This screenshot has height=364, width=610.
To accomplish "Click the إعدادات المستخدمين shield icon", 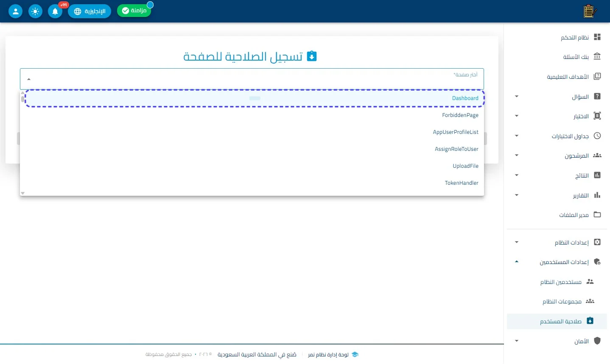I will pos(597,262).
